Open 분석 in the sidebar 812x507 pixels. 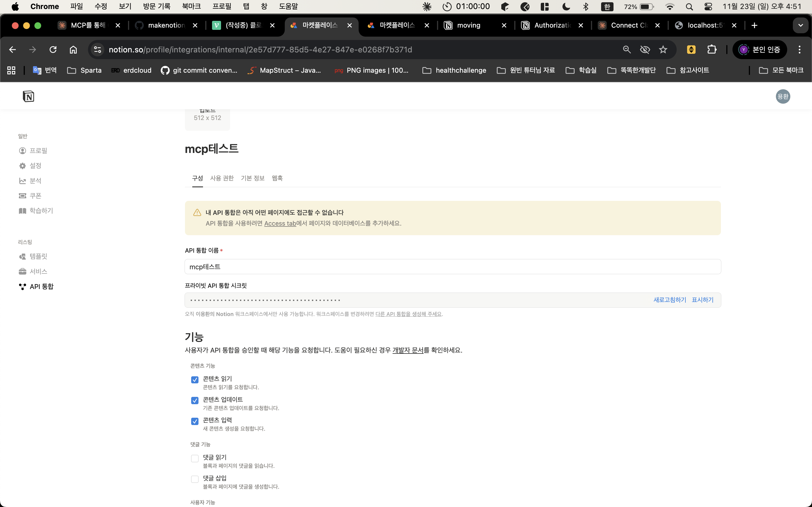tap(35, 181)
